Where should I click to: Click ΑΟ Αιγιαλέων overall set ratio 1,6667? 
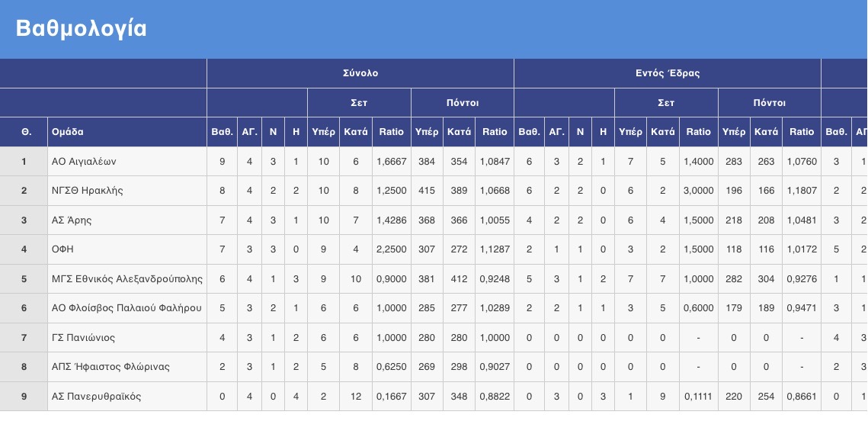coord(392,161)
